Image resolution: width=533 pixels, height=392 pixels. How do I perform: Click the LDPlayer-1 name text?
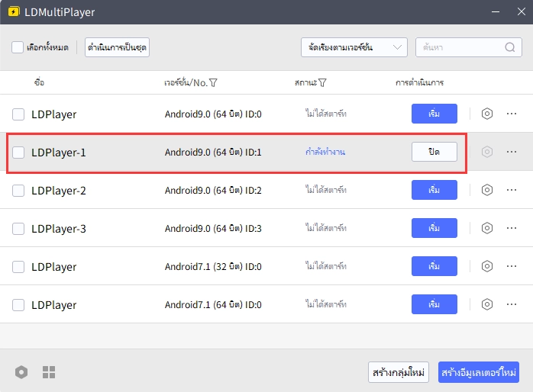[x=59, y=153]
